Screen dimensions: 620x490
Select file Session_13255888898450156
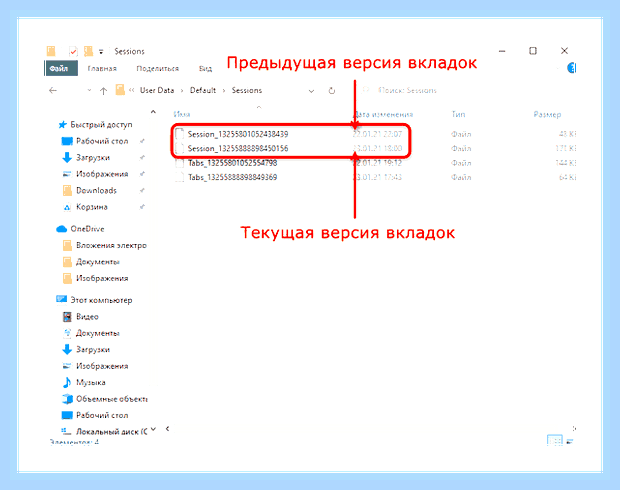click(238, 148)
